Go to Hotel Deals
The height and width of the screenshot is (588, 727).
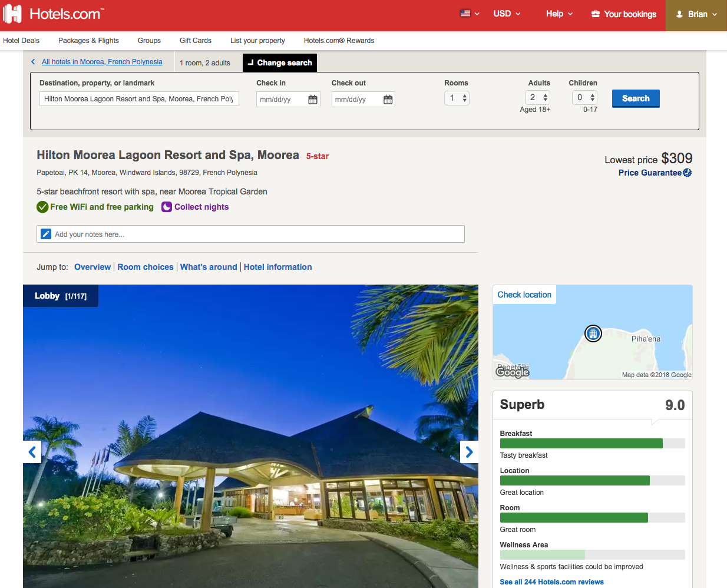click(x=21, y=41)
